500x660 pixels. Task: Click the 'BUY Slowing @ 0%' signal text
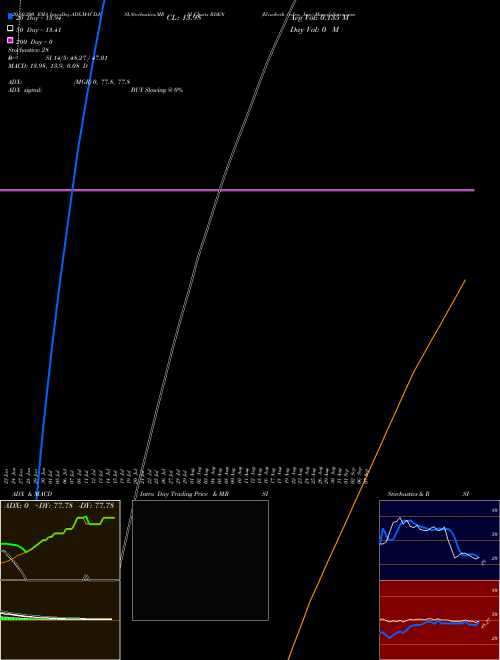157,90
